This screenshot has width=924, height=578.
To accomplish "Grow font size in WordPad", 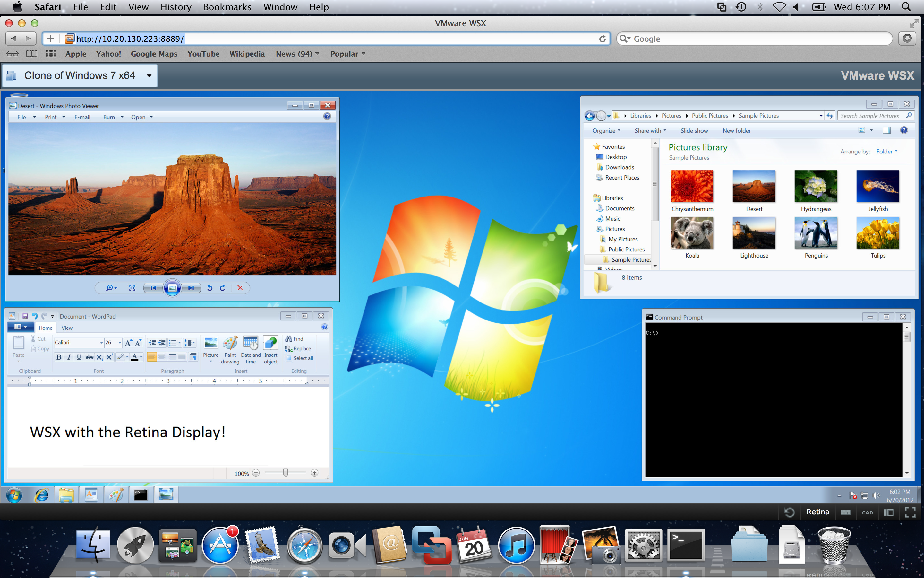I will 128,343.
